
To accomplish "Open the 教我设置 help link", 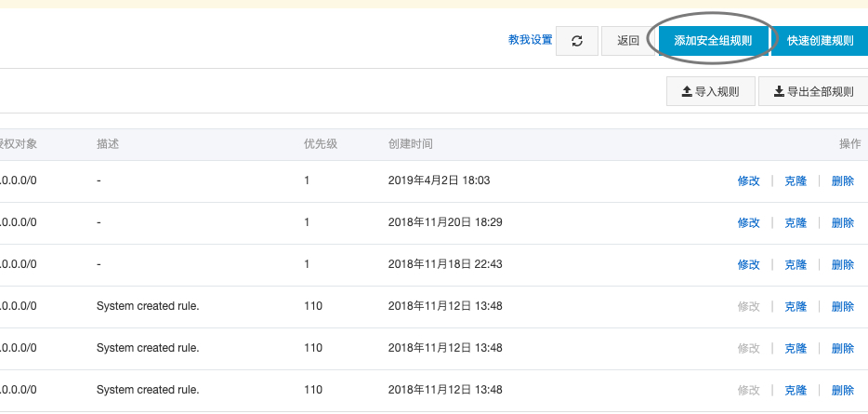I will tap(530, 40).
